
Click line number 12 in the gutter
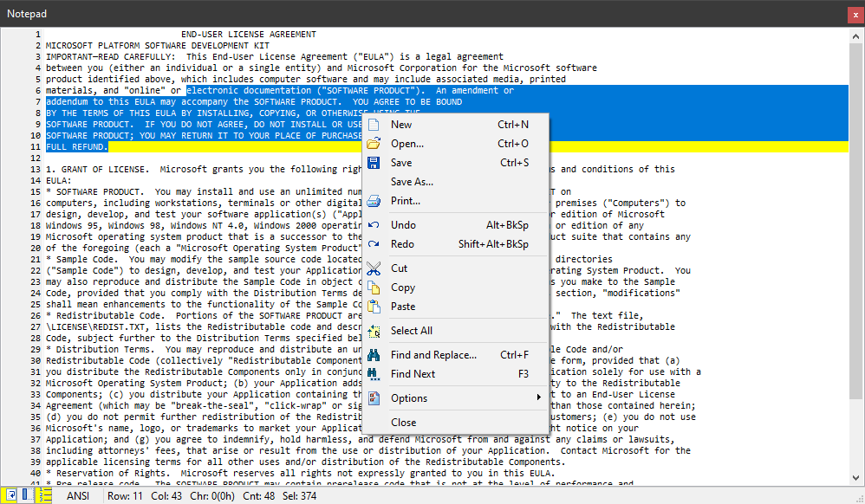tap(36, 158)
